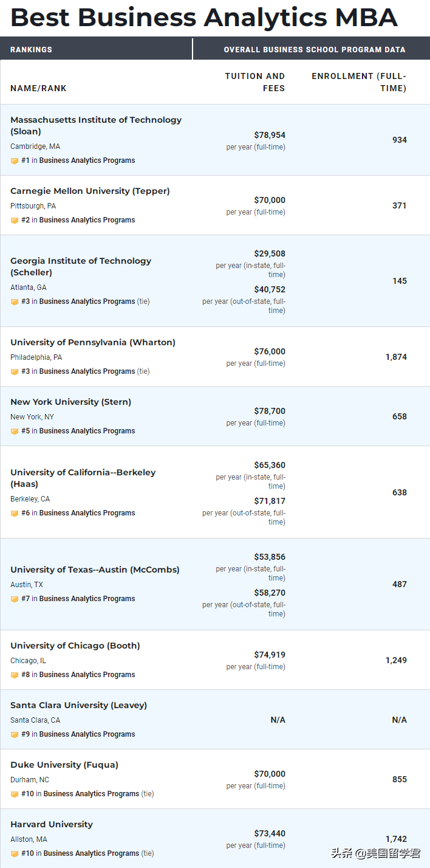This screenshot has height=868, width=430.
Task: Click the NYU Stern rank badge icon
Action: pyautogui.click(x=15, y=432)
